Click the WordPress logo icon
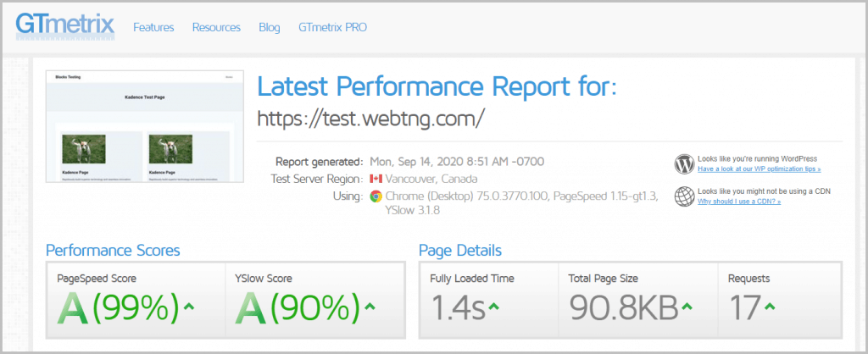Screen dimensions: 868x354 pyautogui.click(x=684, y=163)
